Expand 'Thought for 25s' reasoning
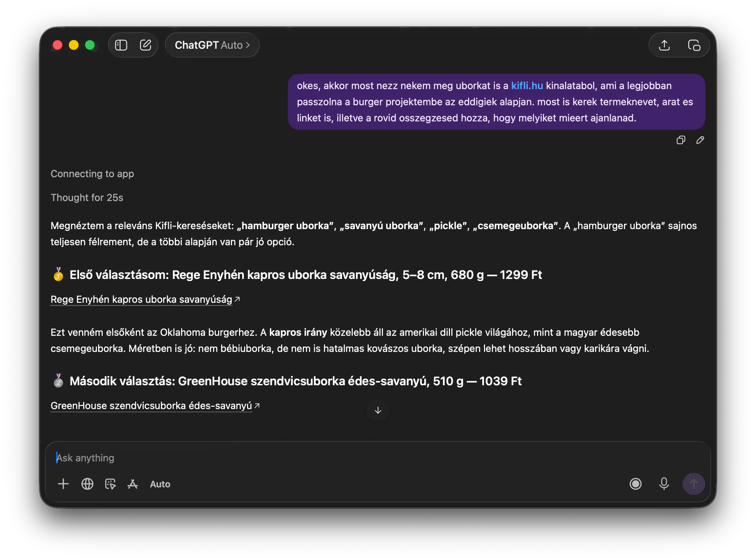 pyautogui.click(x=87, y=198)
